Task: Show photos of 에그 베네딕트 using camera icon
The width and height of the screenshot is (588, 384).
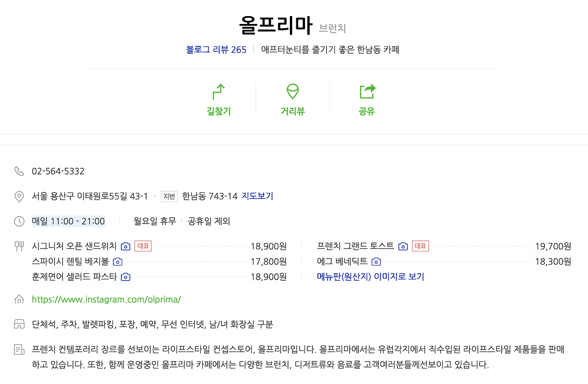Action: [376, 261]
